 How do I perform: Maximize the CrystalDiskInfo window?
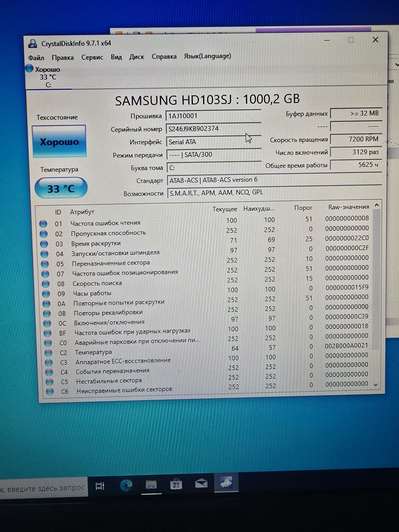[351, 40]
